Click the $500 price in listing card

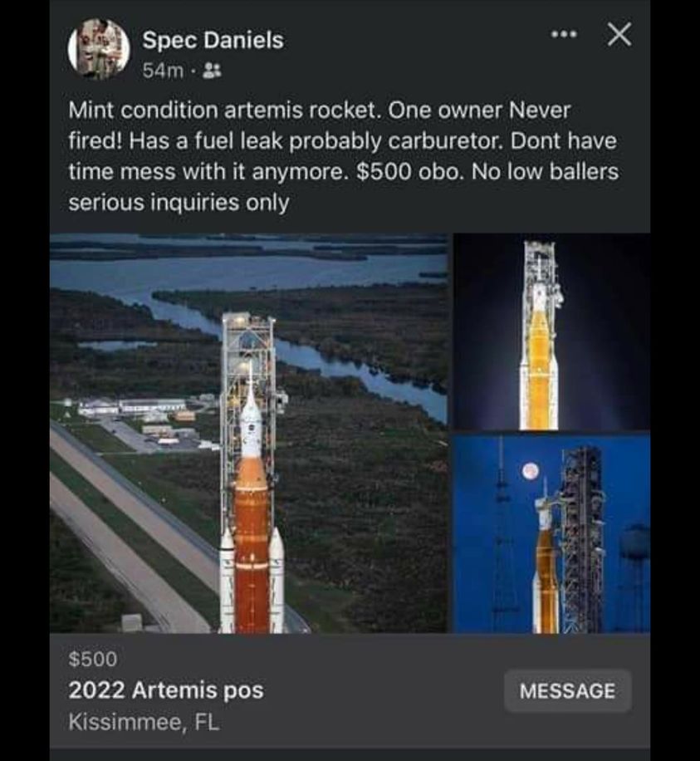[x=93, y=660]
